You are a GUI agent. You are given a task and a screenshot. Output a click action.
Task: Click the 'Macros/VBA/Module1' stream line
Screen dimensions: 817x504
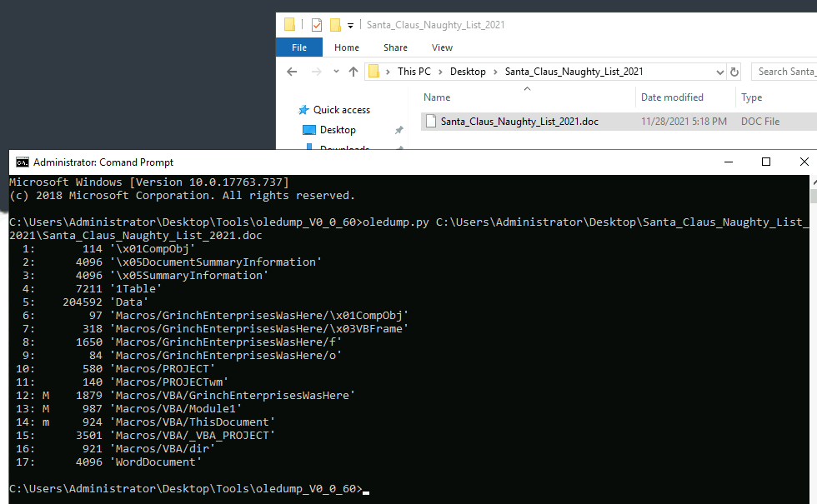pyautogui.click(x=128, y=409)
